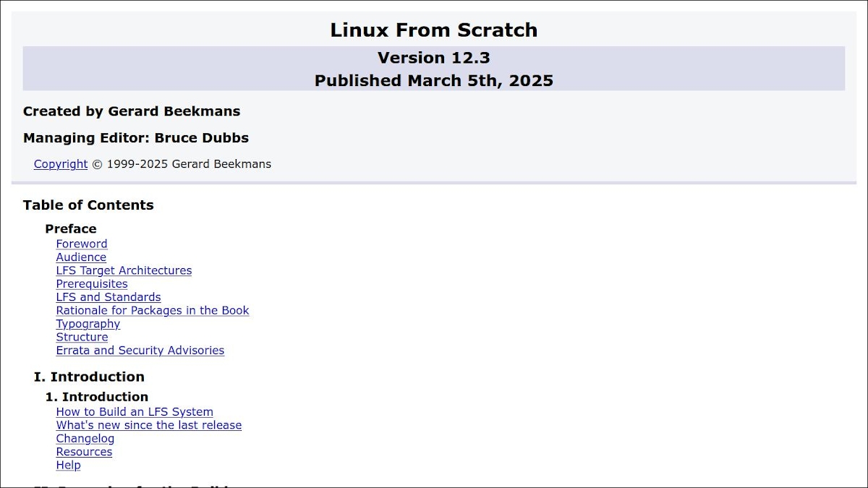Image resolution: width=868 pixels, height=488 pixels.
Task: Click the Version 12.3 subtitle banner
Action: pyautogui.click(x=433, y=58)
